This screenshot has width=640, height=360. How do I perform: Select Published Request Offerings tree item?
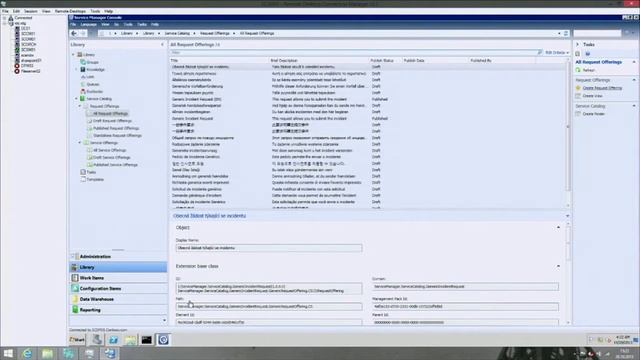click(x=116, y=128)
